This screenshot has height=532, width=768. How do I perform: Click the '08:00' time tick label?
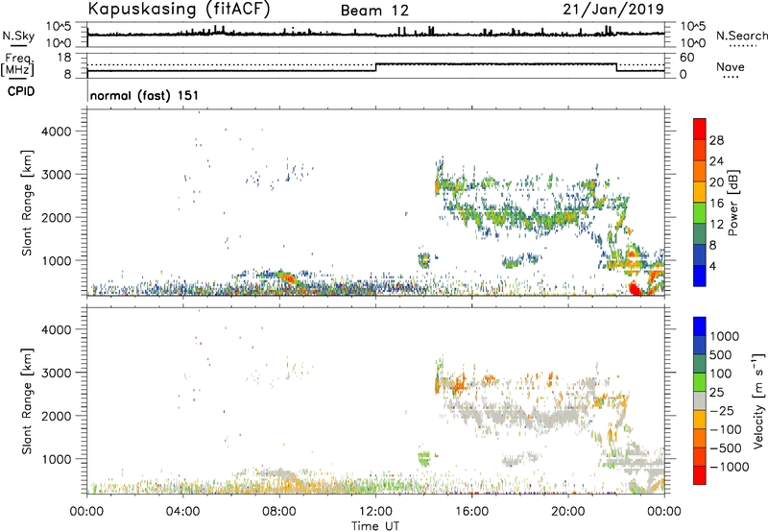[279, 512]
